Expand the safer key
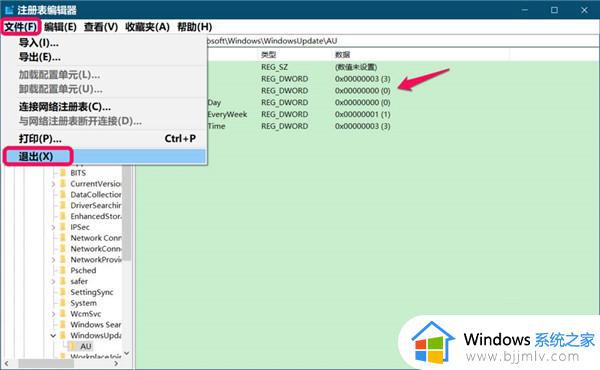 pos(53,282)
